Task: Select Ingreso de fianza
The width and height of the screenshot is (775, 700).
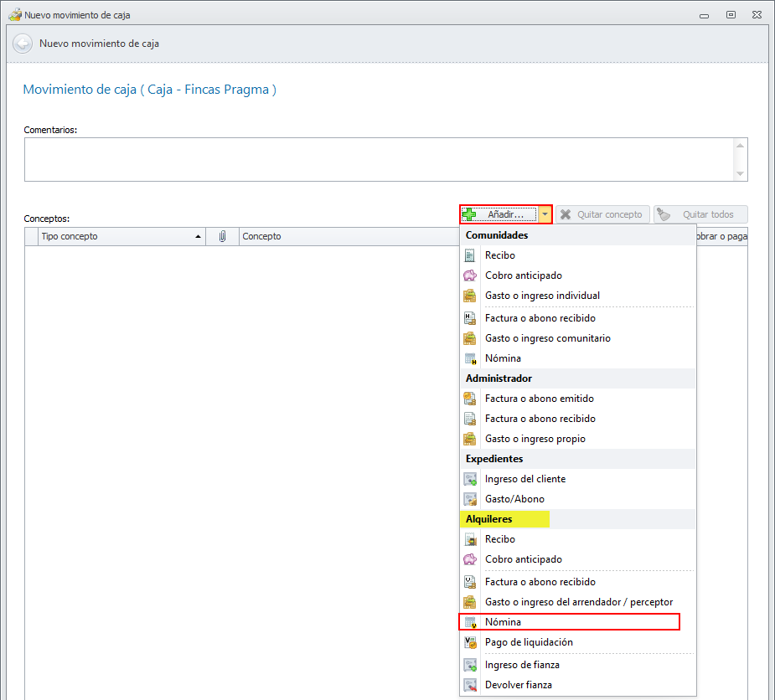Action: [578, 665]
